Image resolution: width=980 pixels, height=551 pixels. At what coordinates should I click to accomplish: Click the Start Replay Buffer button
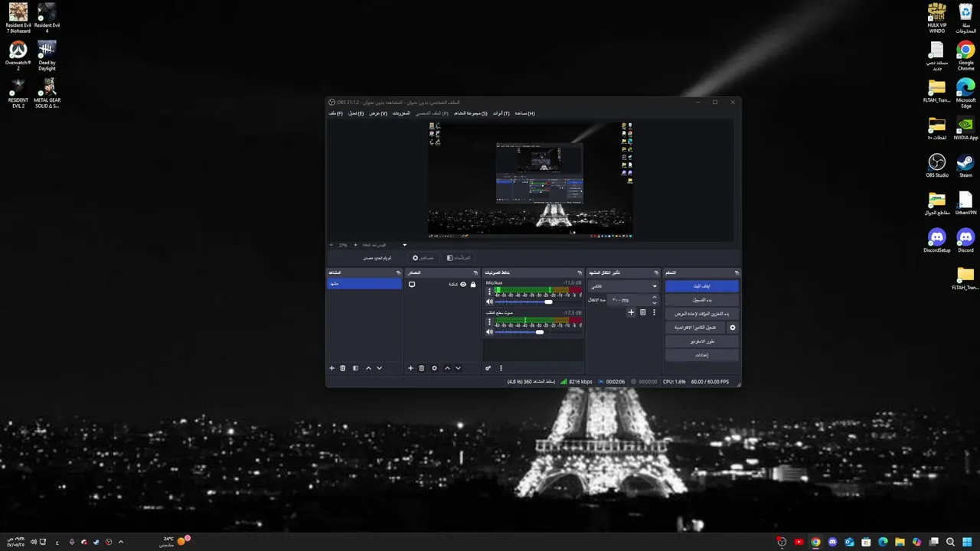(702, 314)
